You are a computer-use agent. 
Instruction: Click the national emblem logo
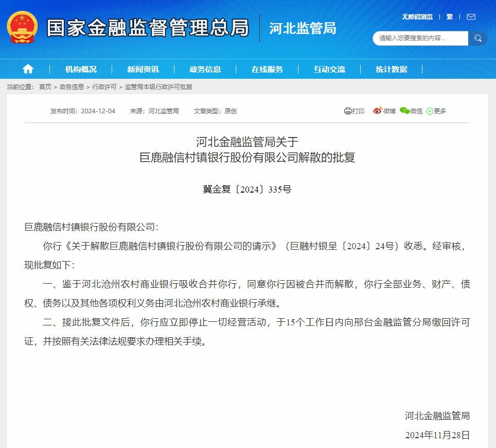pyautogui.click(x=22, y=27)
